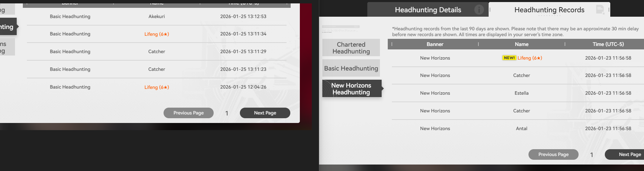
Task: Click Lifeng (6★) dated 12:04:26
Action: (x=157, y=87)
